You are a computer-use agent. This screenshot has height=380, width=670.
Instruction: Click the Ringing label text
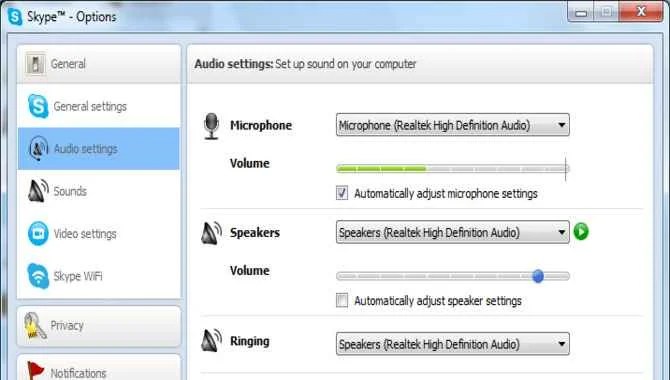[x=250, y=341]
